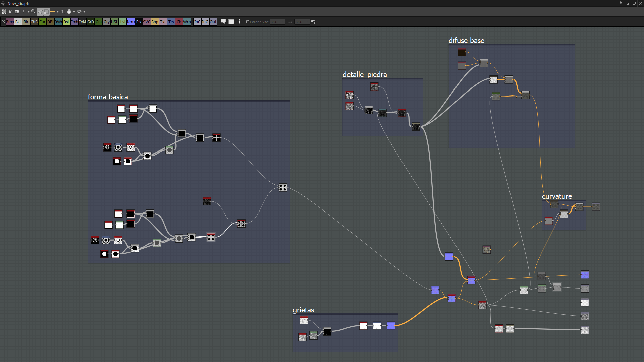Screen dimensions: 644x362
Task: Add a Channel Shuffle node with ChS
Action: click(x=34, y=22)
